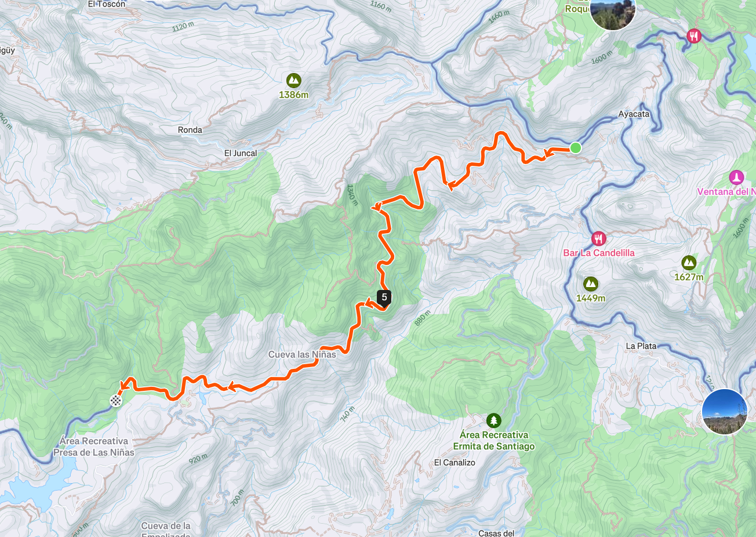Click Área Recreativa Presa de Las Niñas label
Image resolution: width=756 pixels, height=537 pixels.
click(94, 447)
